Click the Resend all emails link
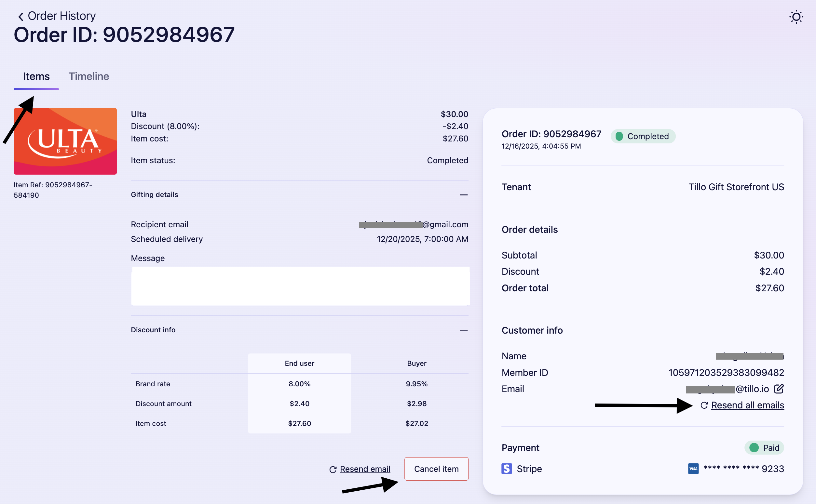The width and height of the screenshot is (816, 504). tap(747, 405)
